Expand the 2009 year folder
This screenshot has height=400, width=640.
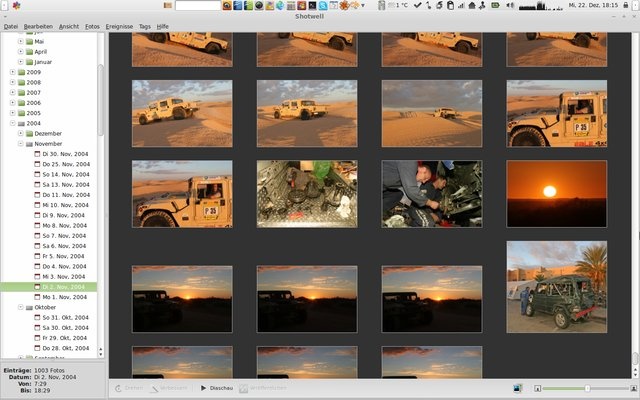click(x=12, y=73)
